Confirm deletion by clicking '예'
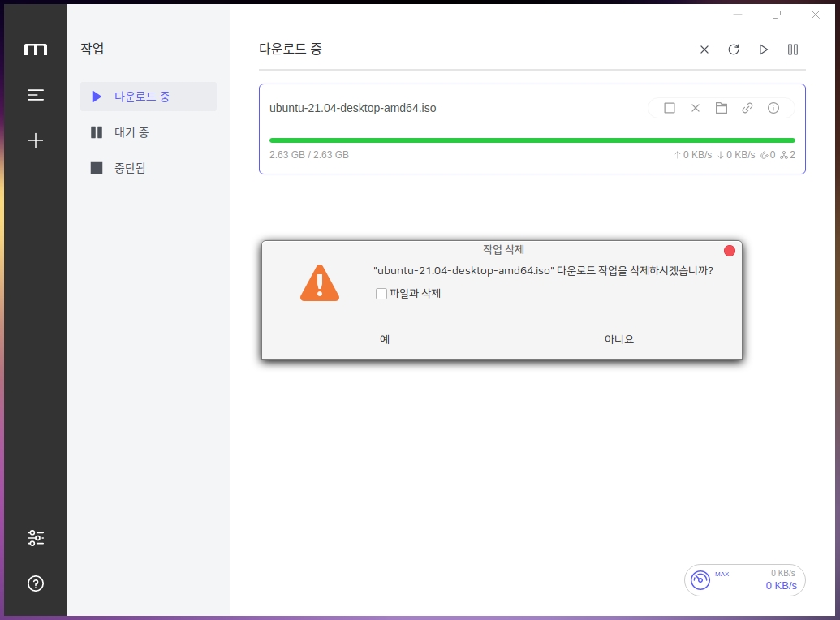This screenshot has height=620, width=840. 385,339
